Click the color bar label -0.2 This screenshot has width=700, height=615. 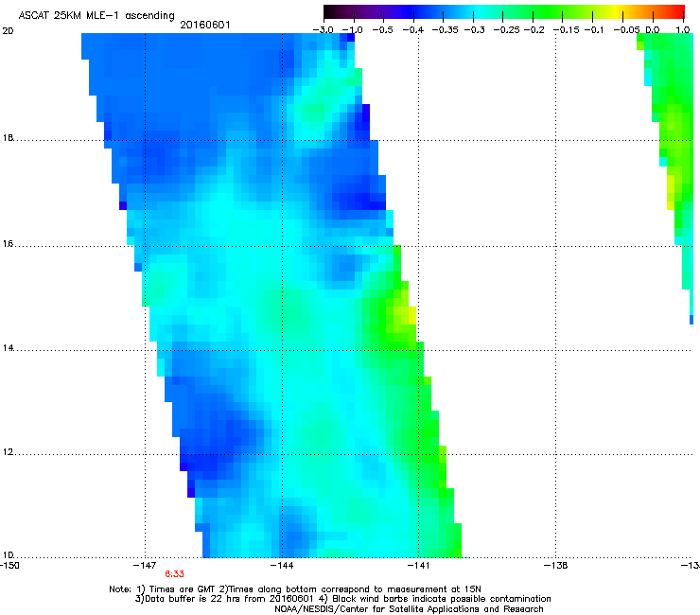534,30
